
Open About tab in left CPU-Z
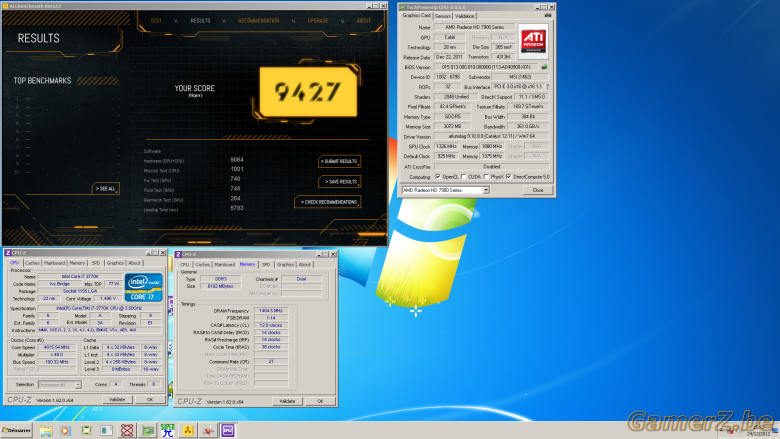point(134,263)
